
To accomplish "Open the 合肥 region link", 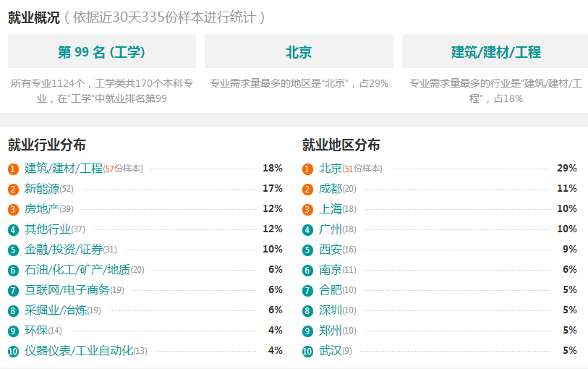I will [331, 289].
